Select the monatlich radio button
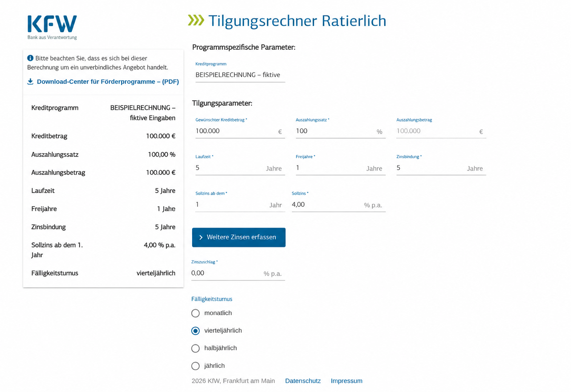 coord(195,313)
